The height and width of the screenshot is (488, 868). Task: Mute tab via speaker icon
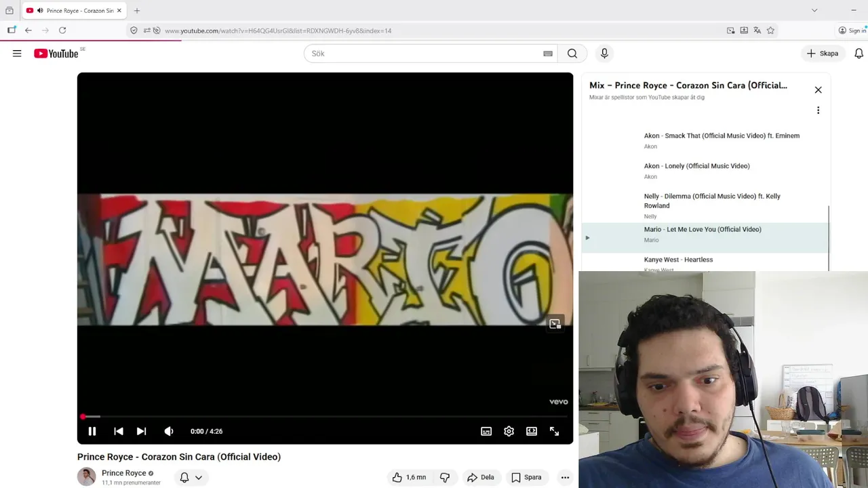tap(41, 10)
